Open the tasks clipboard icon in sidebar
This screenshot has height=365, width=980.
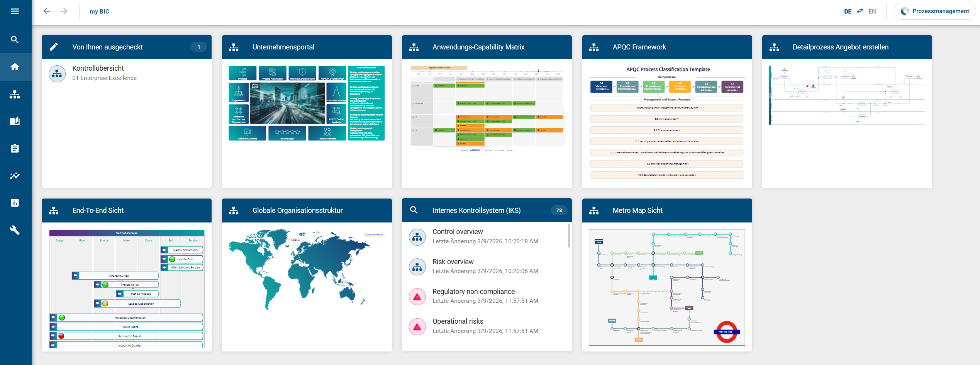[x=15, y=148]
